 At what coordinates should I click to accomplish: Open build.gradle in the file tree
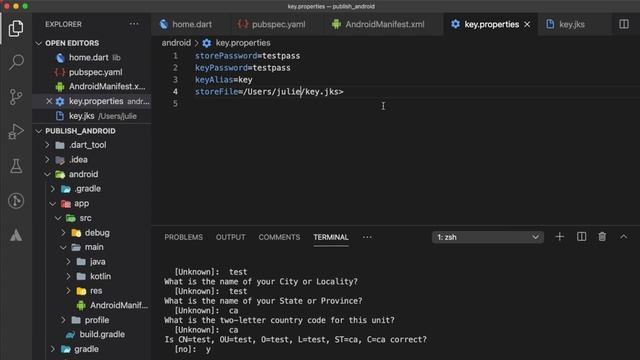coord(102,334)
